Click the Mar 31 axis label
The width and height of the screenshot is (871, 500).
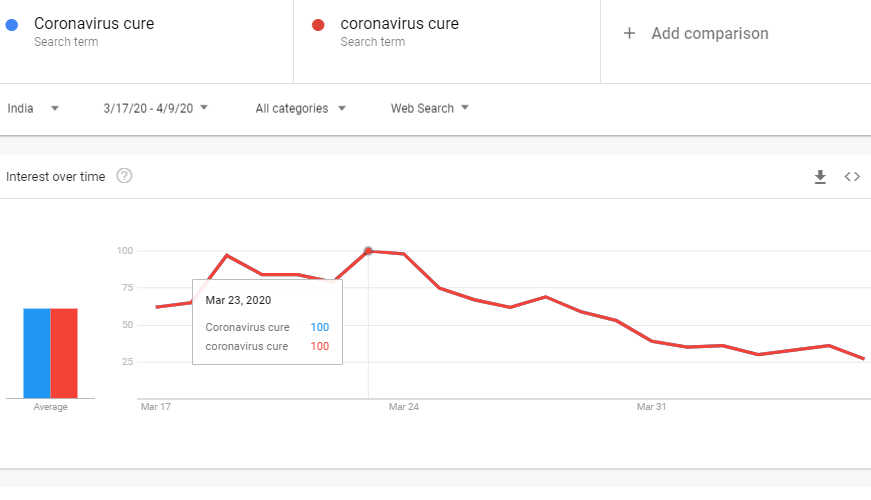pos(651,407)
